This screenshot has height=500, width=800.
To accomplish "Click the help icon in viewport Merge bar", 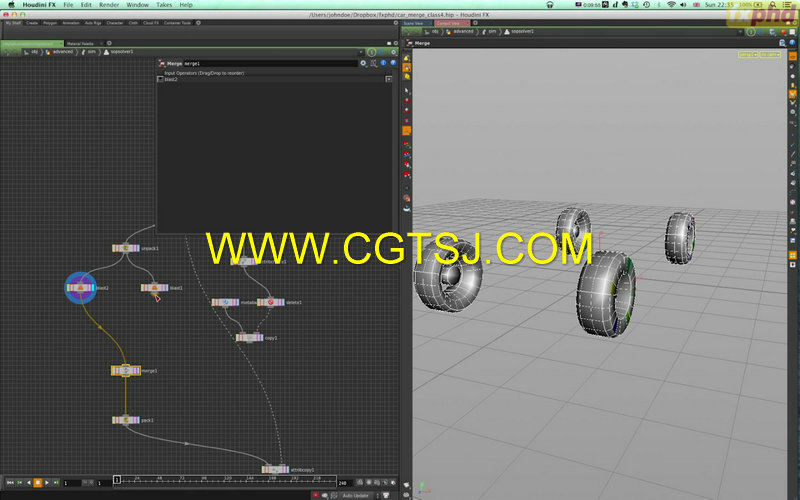I will tap(792, 43).
